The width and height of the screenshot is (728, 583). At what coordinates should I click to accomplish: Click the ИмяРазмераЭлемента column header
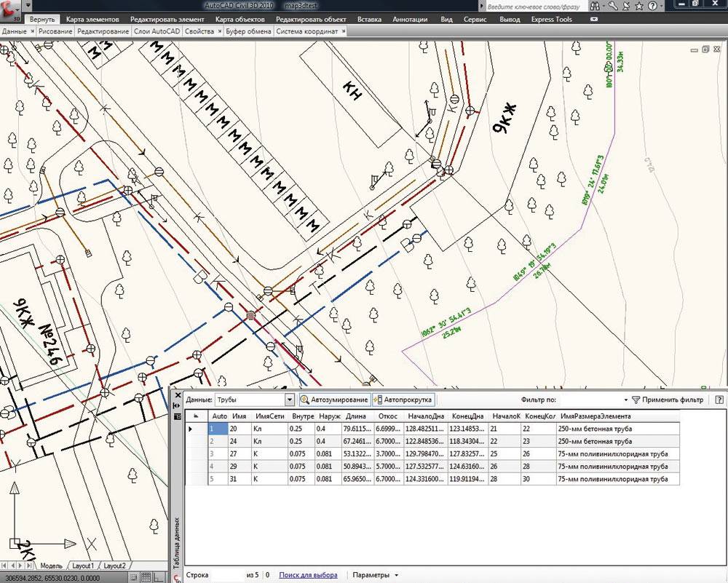[617, 416]
